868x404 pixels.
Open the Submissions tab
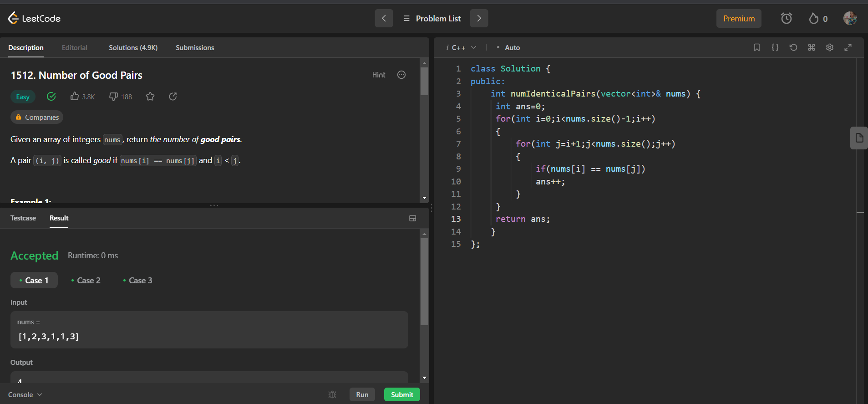[x=195, y=47]
